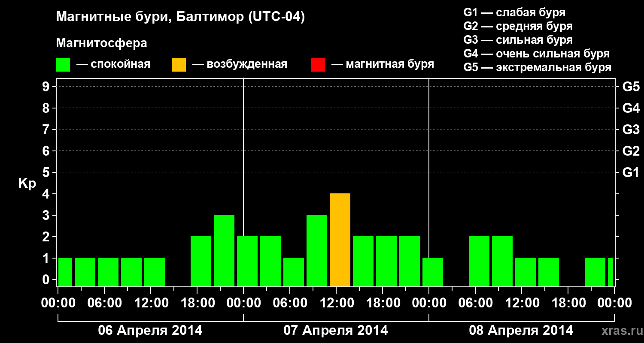
Task: Click the G3 — сильная буря legend line
Action: [518, 40]
